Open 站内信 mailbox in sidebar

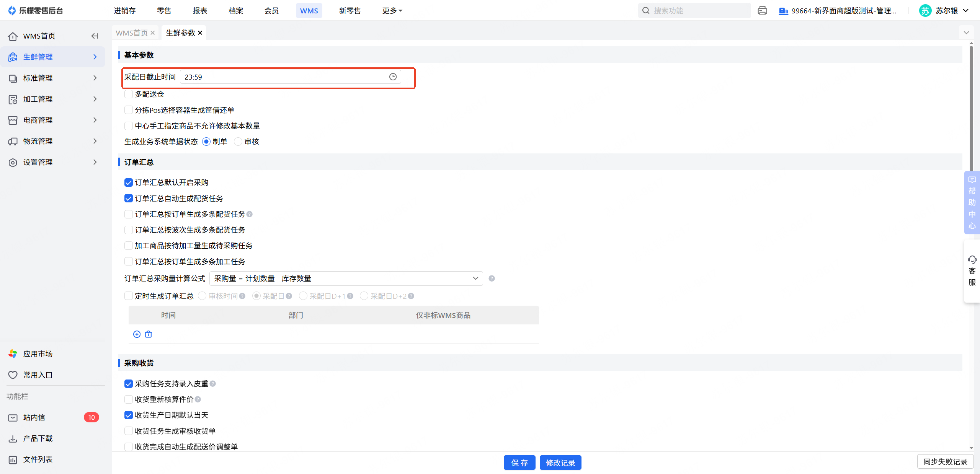point(34,417)
